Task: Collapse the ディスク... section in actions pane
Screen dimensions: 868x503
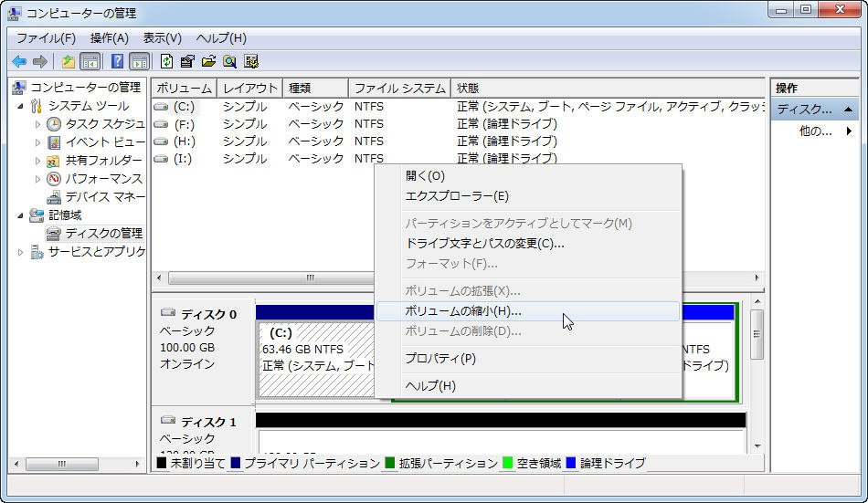Action: point(848,110)
